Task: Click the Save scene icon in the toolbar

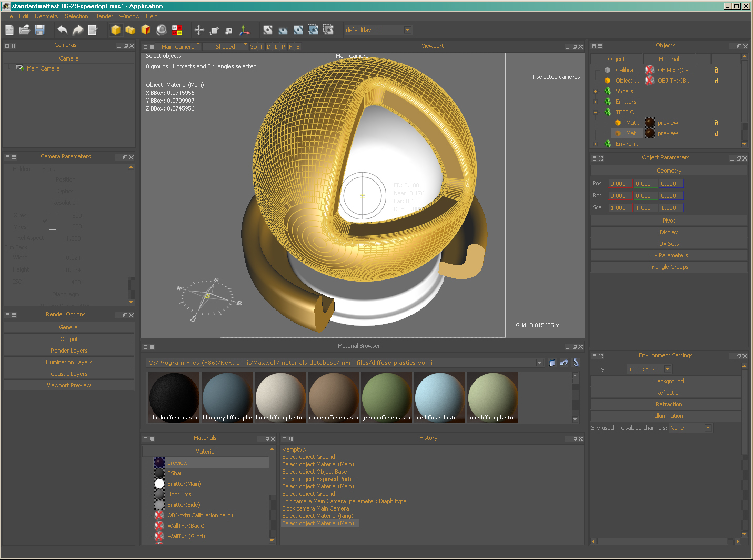Action: (x=39, y=30)
